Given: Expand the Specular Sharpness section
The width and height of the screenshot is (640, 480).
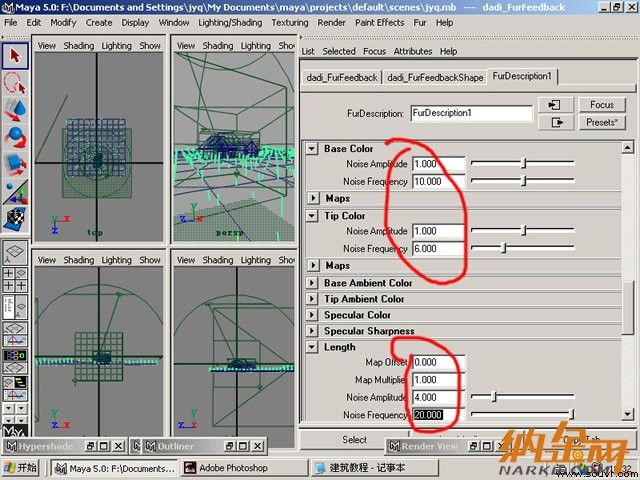Looking at the screenshot, I should pos(312,331).
